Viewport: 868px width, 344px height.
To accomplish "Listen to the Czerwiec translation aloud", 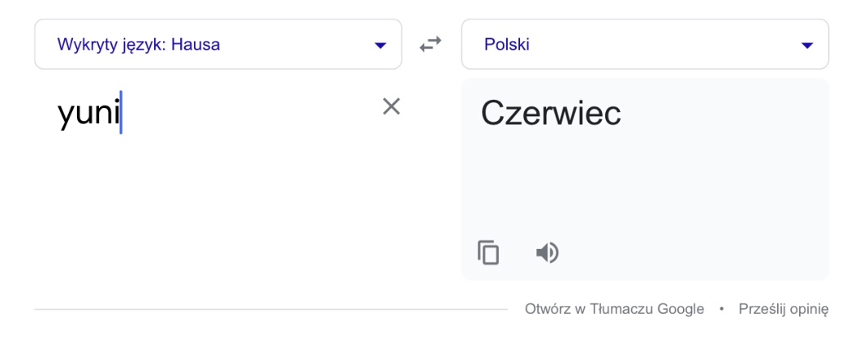I will (547, 252).
